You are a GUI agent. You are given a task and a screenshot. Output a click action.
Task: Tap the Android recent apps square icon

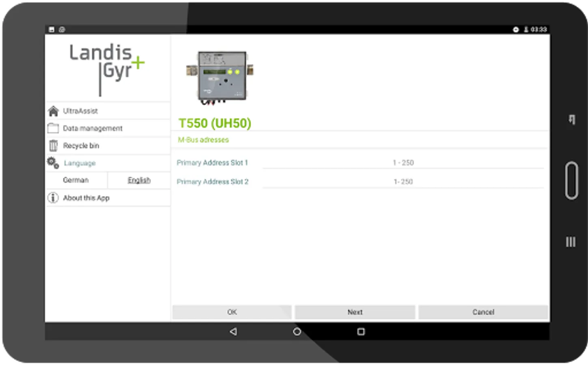click(x=361, y=332)
